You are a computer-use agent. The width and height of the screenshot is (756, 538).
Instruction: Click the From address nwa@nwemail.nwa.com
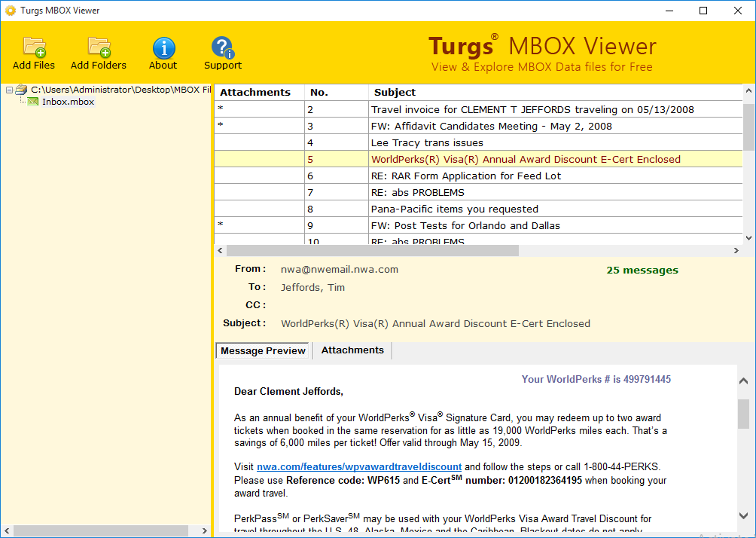340,269
